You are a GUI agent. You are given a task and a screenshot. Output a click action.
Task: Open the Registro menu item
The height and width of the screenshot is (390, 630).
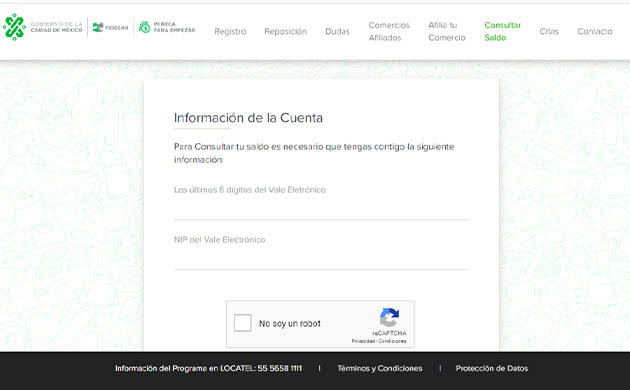(230, 31)
